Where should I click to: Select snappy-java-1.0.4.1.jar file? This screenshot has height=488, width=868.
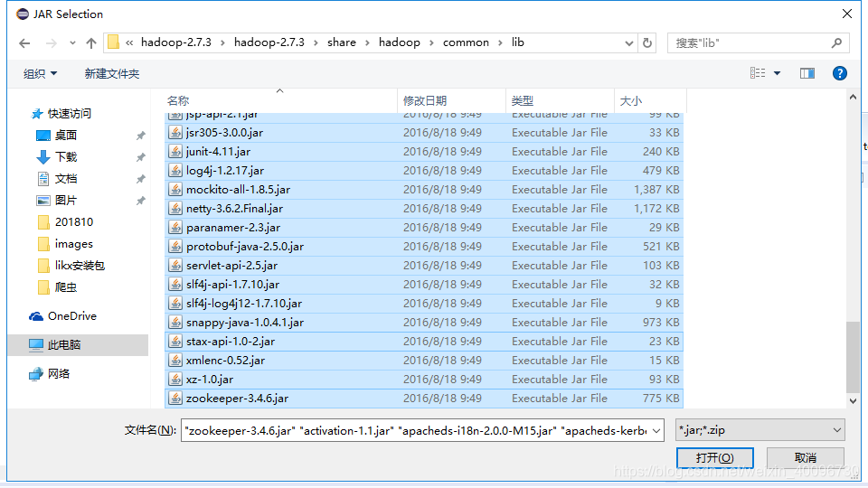pyautogui.click(x=424, y=322)
